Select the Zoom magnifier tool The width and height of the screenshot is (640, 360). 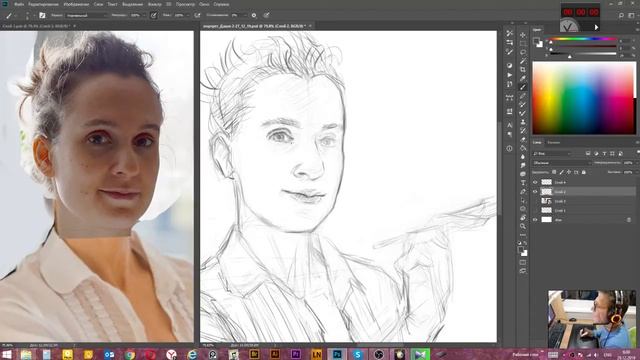pos(523,226)
